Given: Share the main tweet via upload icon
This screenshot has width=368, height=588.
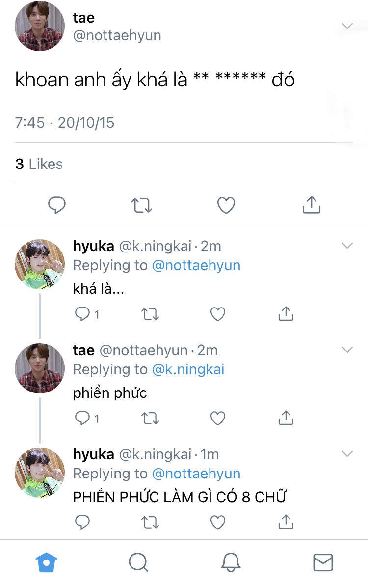Looking at the screenshot, I should (x=312, y=205).
